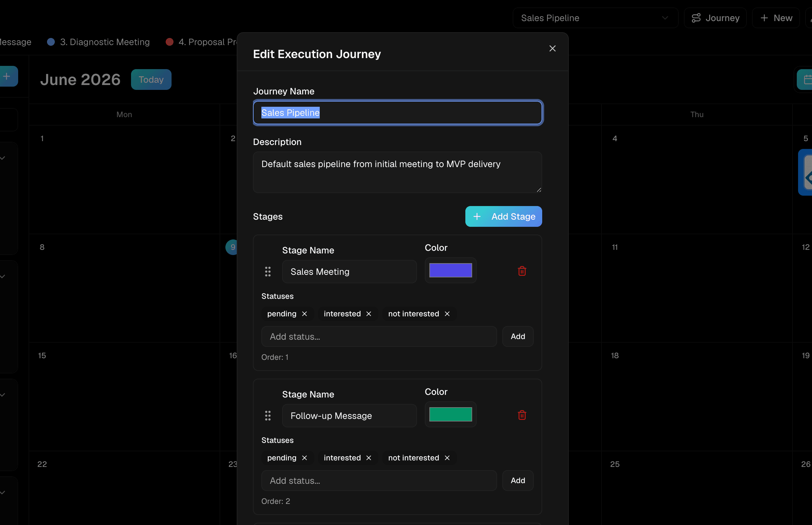The image size is (812, 525).
Task: Close the Edit Execution Journey dialog
Action: tap(553, 48)
